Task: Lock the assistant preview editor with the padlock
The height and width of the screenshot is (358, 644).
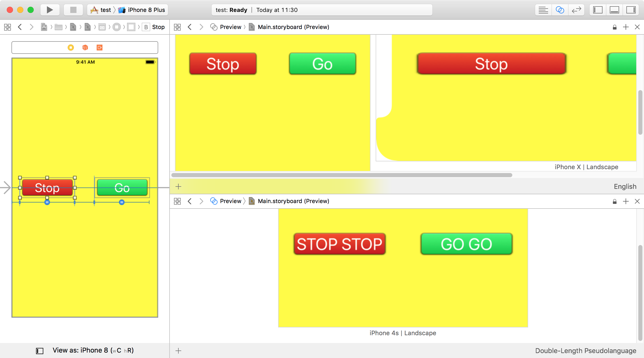Action: (614, 27)
